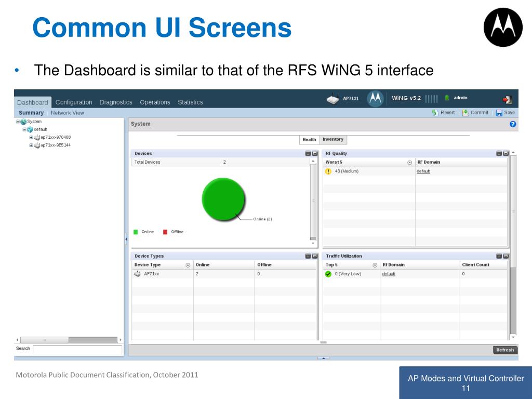Minimize the Traffic Utilization panel
Screen dimensions: 532x399
pyautogui.click(x=499, y=256)
